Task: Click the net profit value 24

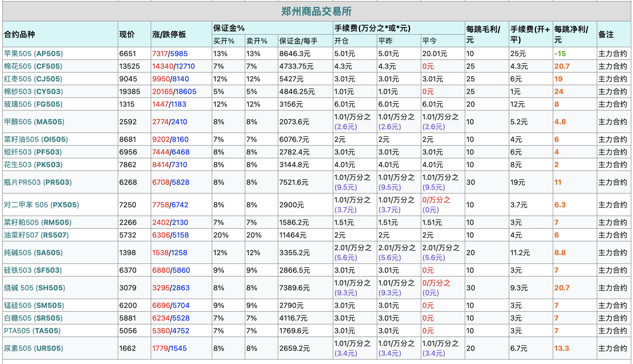Action: coord(559,92)
